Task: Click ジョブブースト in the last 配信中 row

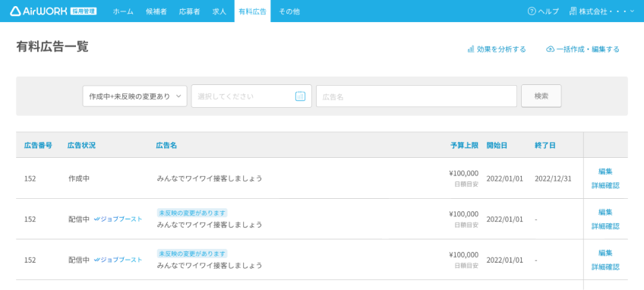Action: click(x=118, y=260)
